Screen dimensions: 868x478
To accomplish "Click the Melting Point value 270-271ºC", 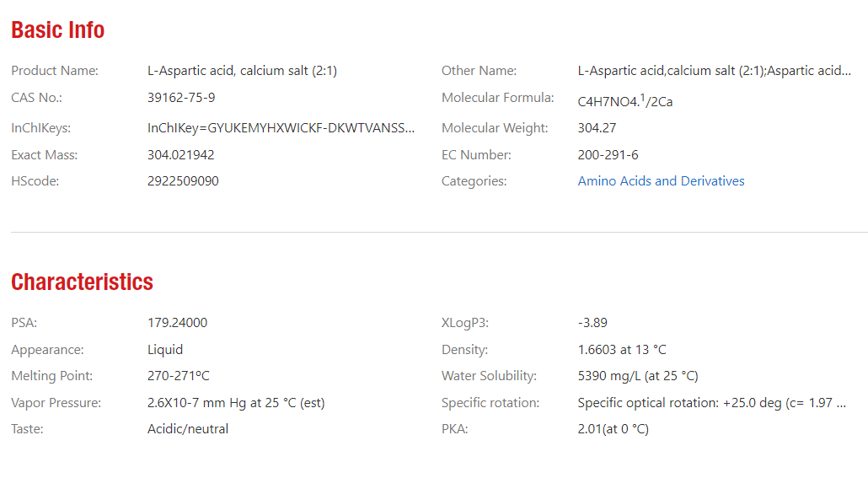I will click(x=178, y=376).
